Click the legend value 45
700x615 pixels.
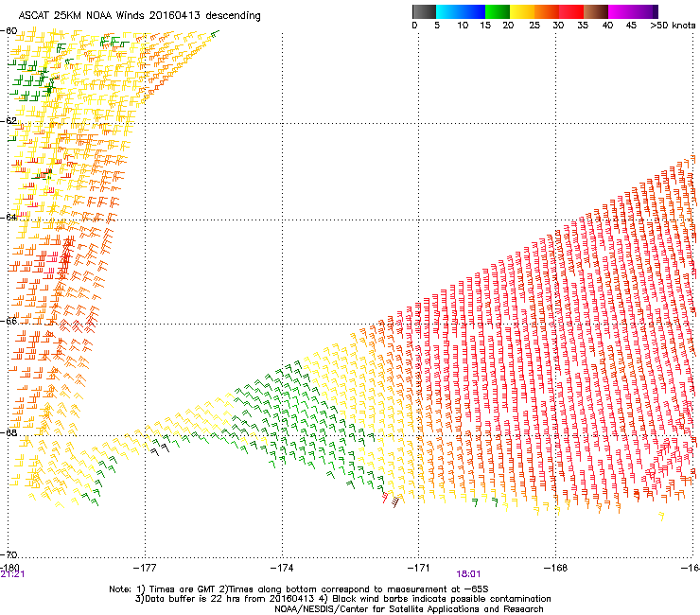point(631,26)
